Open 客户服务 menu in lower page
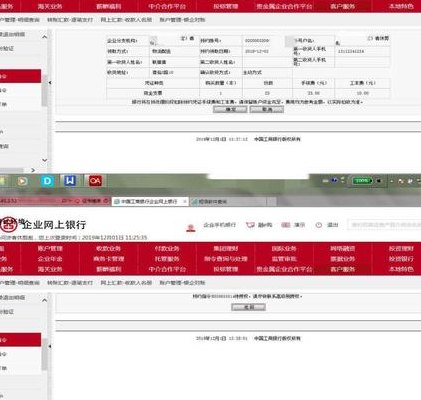 (343, 269)
